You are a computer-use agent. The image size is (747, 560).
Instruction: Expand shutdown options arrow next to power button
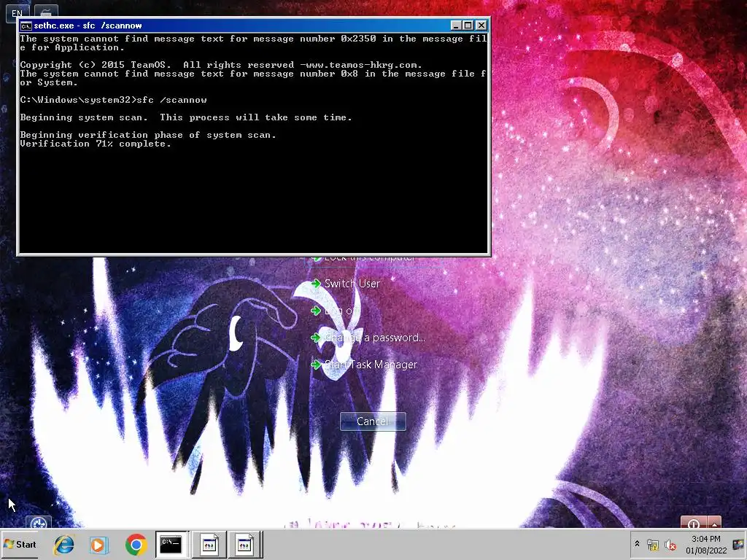click(x=714, y=523)
